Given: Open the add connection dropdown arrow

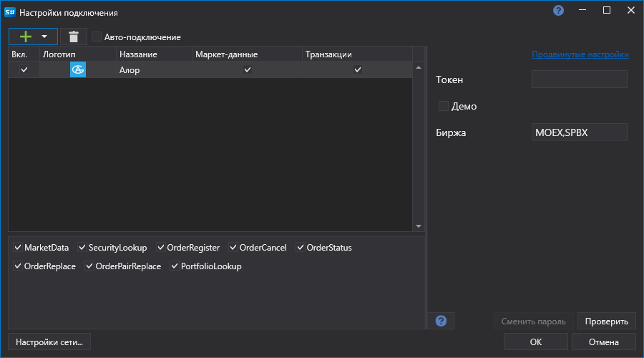Looking at the screenshot, I should (x=44, y=37).
